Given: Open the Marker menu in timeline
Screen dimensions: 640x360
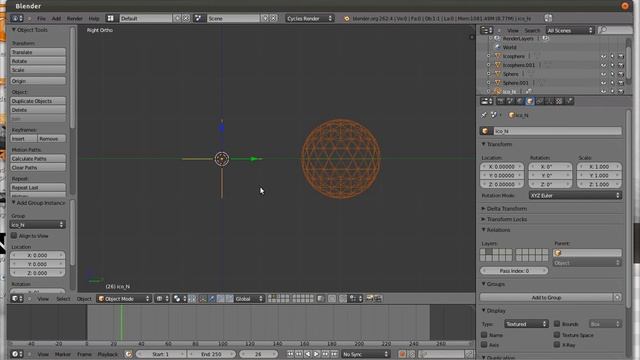Looking at the screenshot, I should (62, 354).
